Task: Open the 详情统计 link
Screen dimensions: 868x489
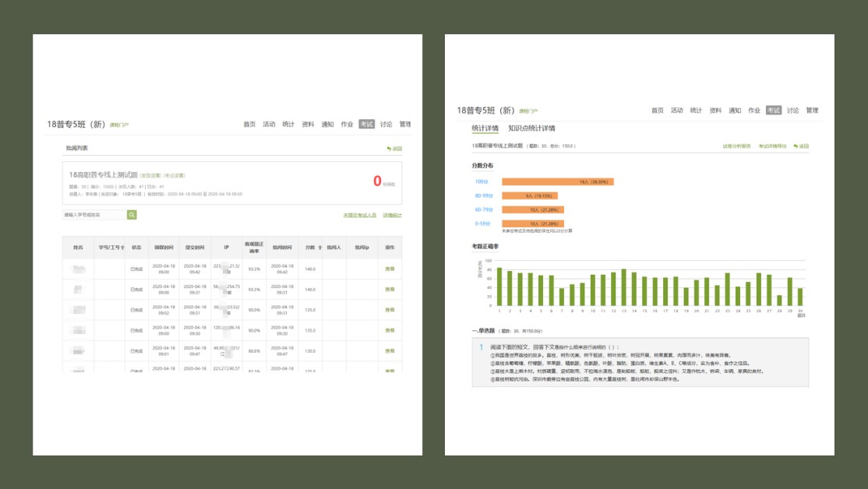Action: click(392, 215)
